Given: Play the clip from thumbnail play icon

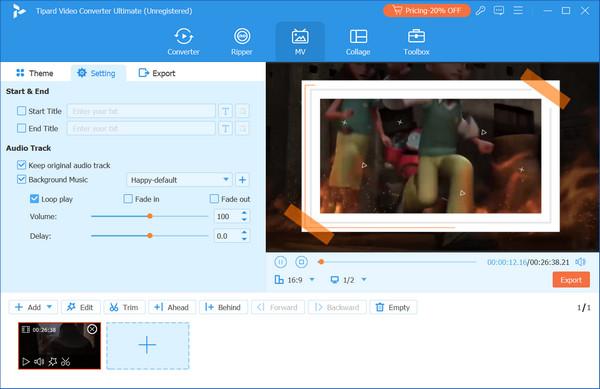Looking at the screenshot, I should click(x=26, y=361).
